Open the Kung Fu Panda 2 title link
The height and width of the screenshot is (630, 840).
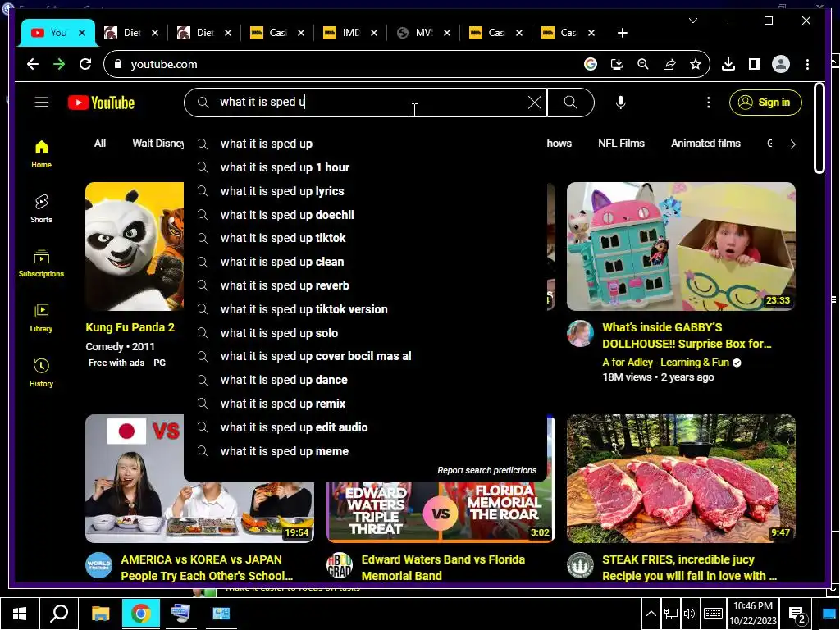130,327
